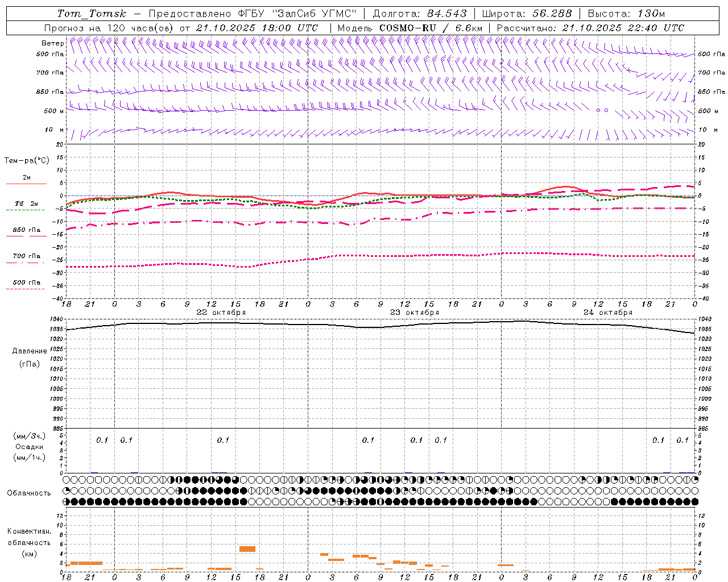
Task: Click the 'Давление' pressure panel label
Action: tap(30, 351)
